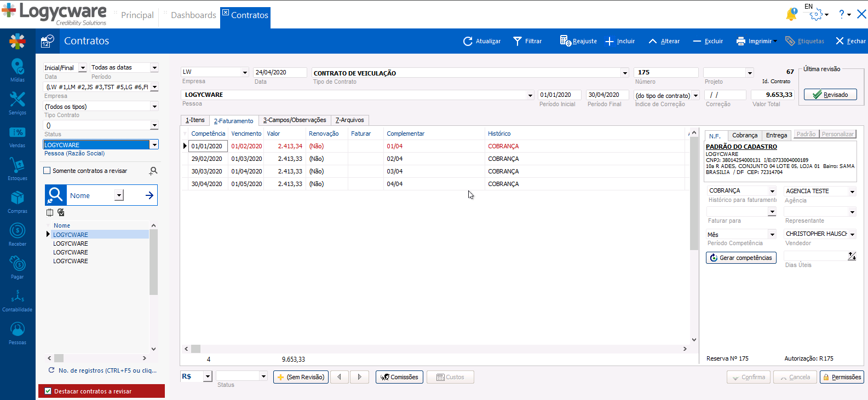Open the settings gear menu
Image resolution: width=868 pixels, height=400 pixels.
point(818,15)
